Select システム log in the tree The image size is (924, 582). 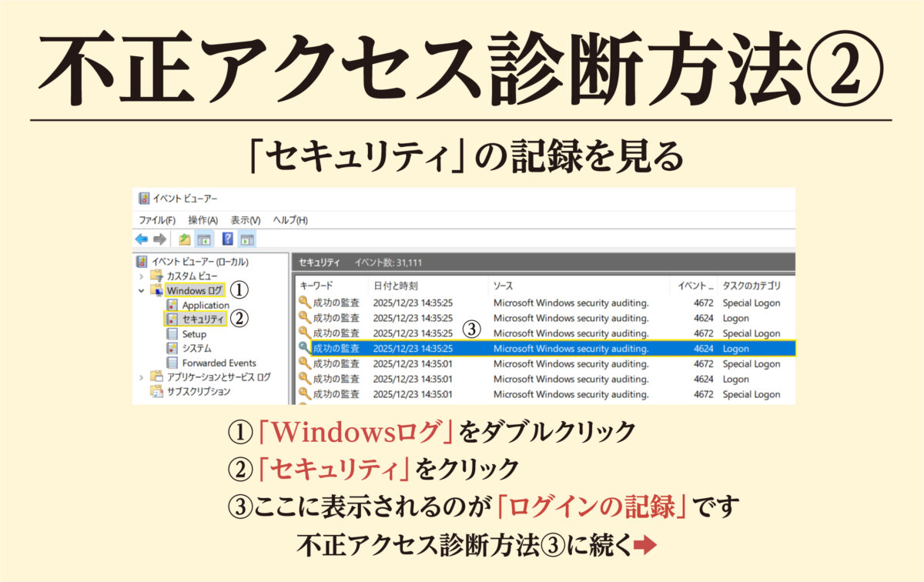[198, 349]
